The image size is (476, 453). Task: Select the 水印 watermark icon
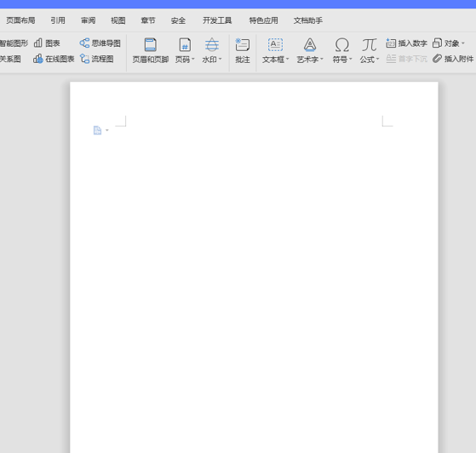click(x=211, y=45)
